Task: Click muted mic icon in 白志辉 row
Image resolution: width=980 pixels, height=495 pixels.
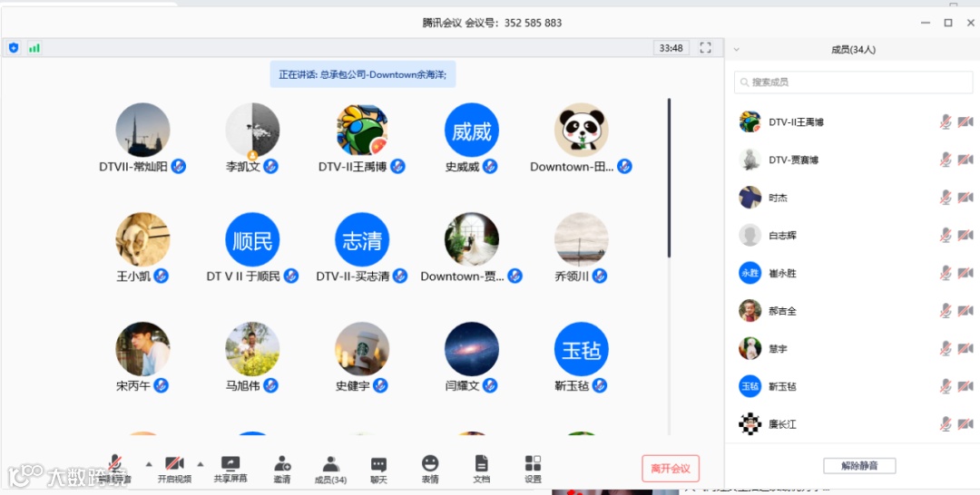Action: 946,236
